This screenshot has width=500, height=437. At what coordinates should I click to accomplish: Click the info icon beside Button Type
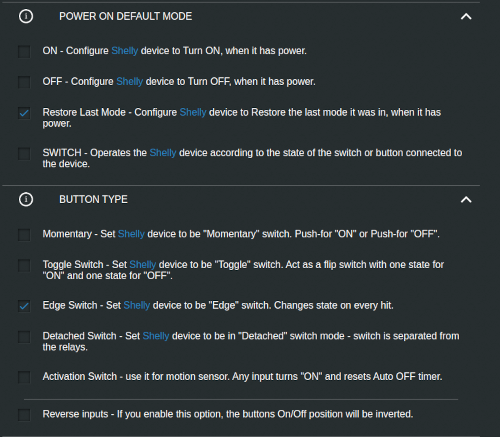tap(26, 199)
